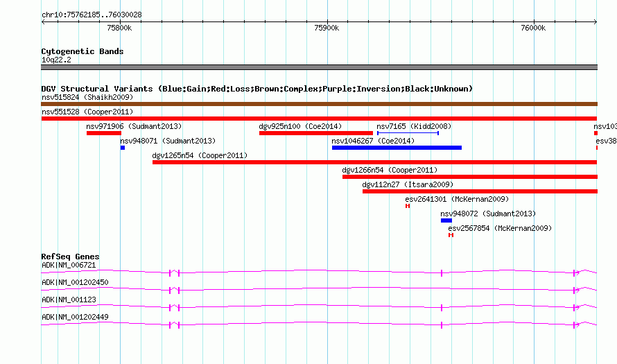This screenshot has width=617, height=364.
Task: Click the ADK|NM_001202450 gene label
Action: point(75,283)
